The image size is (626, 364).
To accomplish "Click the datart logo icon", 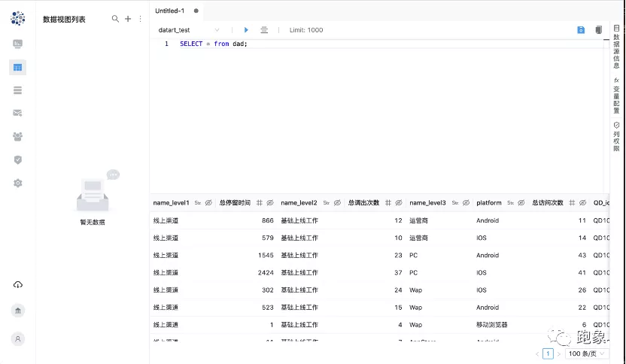I will (x=17, y=18).
